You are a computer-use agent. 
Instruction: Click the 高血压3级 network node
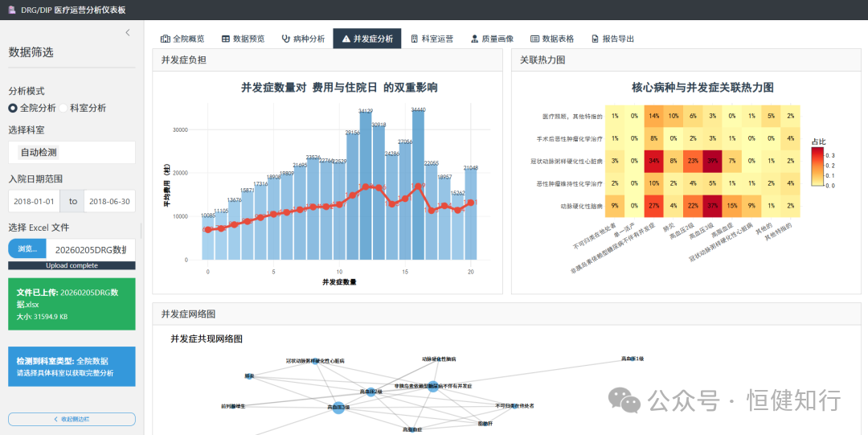339,408
